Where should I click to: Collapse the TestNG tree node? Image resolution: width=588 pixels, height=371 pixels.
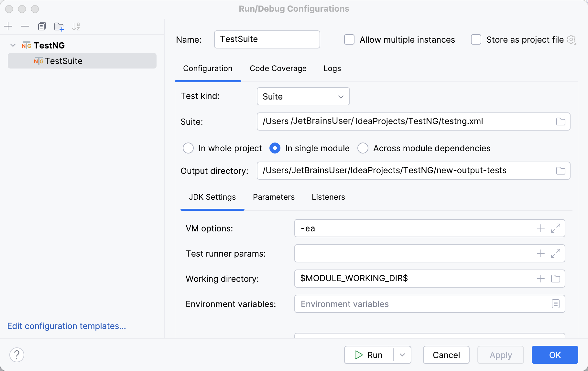13,45
